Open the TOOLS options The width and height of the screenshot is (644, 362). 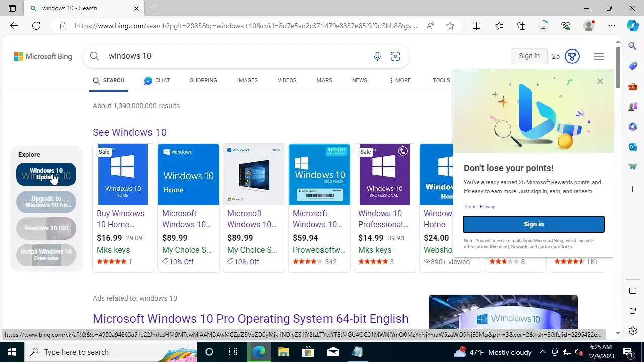tap(441, 80)
